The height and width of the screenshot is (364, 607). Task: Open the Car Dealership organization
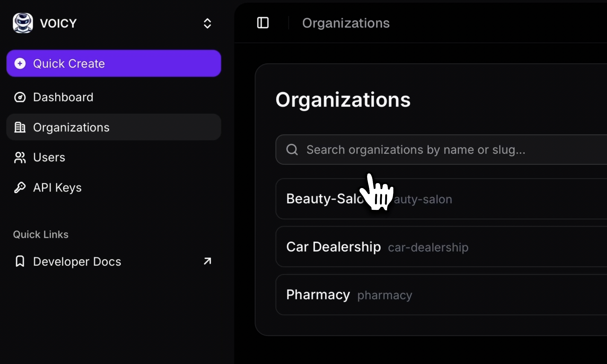[438, 247]
